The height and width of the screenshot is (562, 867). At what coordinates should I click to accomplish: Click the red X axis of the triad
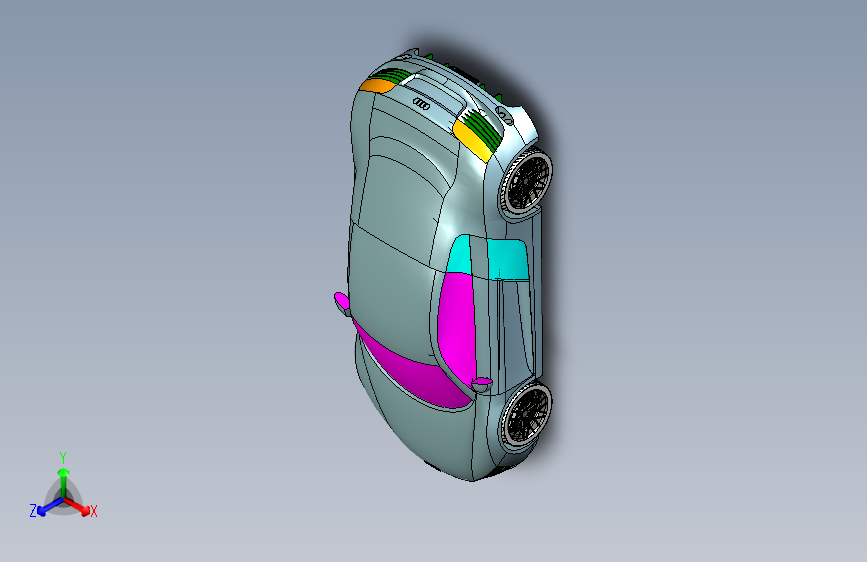[x=77, y=506]
